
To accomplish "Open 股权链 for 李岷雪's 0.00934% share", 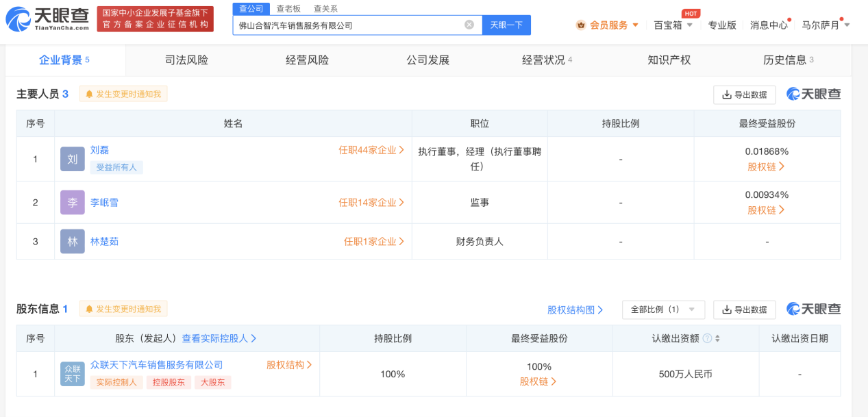I will coord(767,210).
